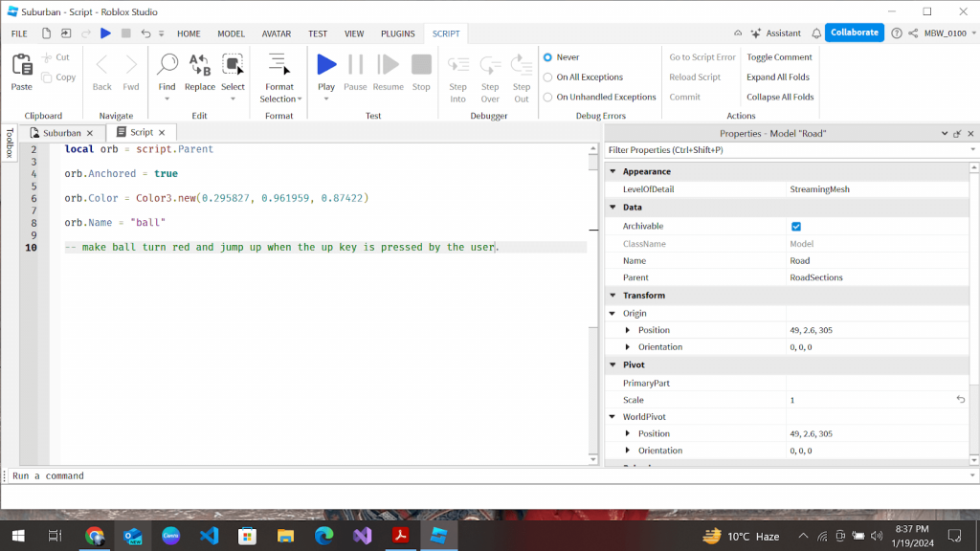Collapse the Appearance section

point(612,171)
